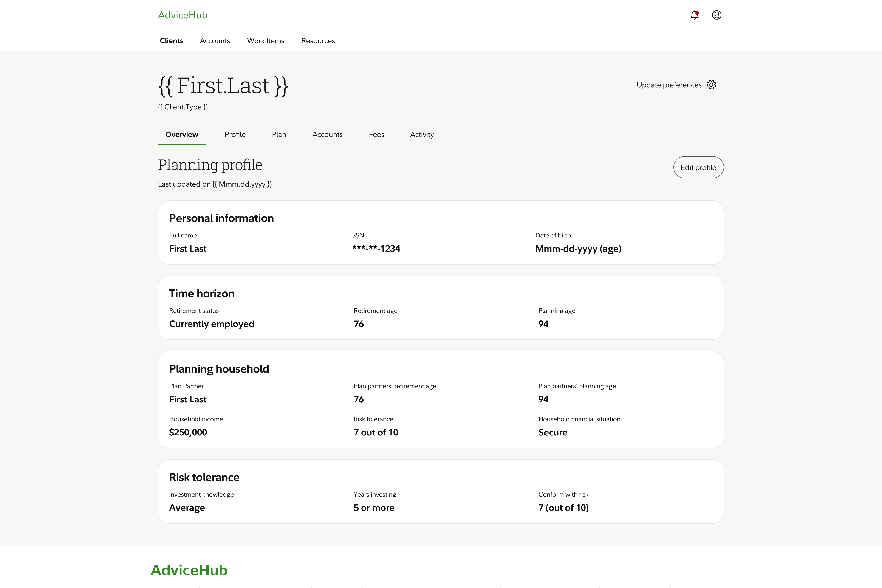View the Activity tab

tap(422, 134)
